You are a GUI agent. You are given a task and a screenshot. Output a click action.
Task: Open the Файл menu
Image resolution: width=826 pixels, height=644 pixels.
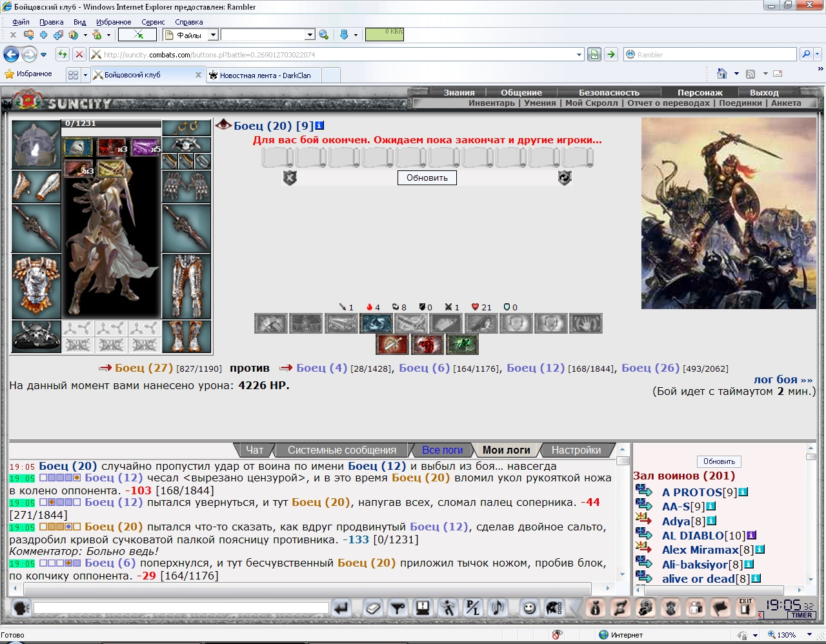point(21,22)
